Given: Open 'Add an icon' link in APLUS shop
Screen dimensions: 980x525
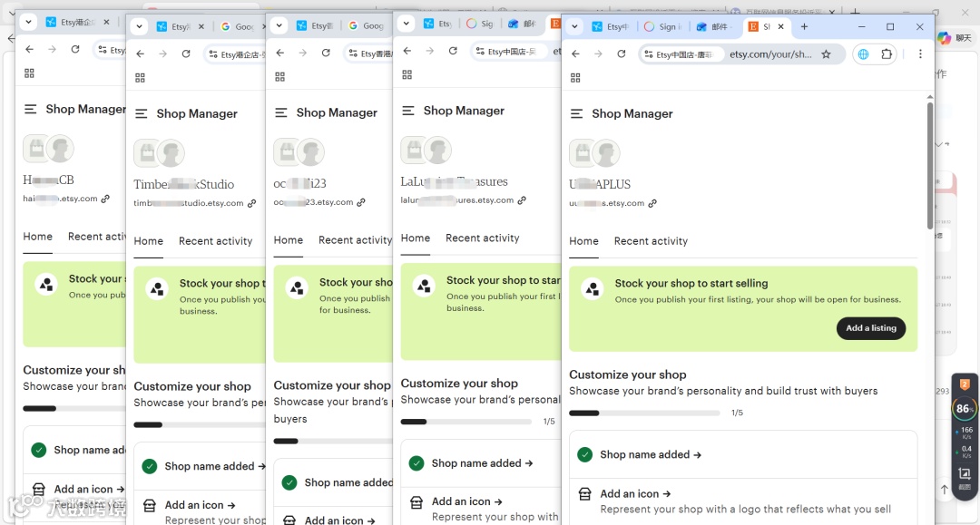Looking at the screenshot, I should (635, 494).
